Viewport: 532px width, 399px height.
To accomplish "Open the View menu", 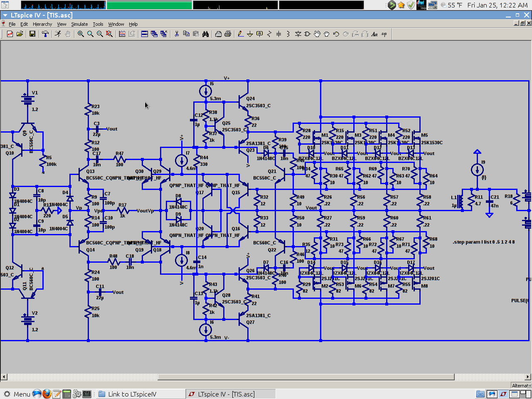I will click(62, 24).
